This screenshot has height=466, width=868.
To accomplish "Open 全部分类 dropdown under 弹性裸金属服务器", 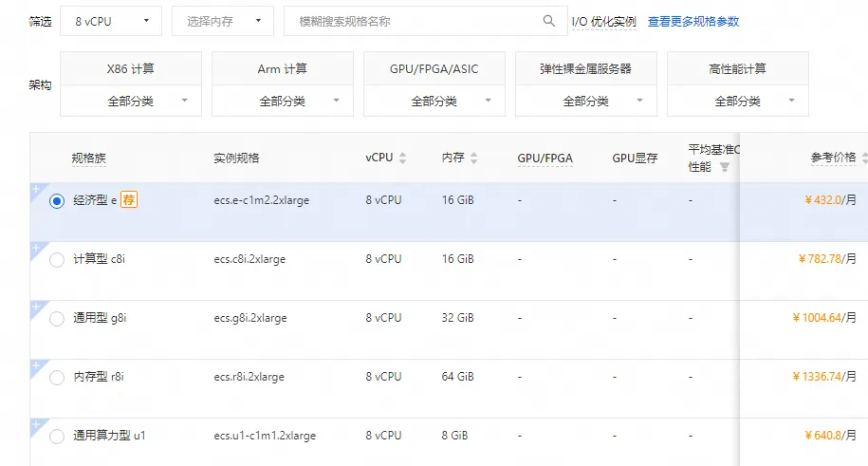I will tap(585, 101).
